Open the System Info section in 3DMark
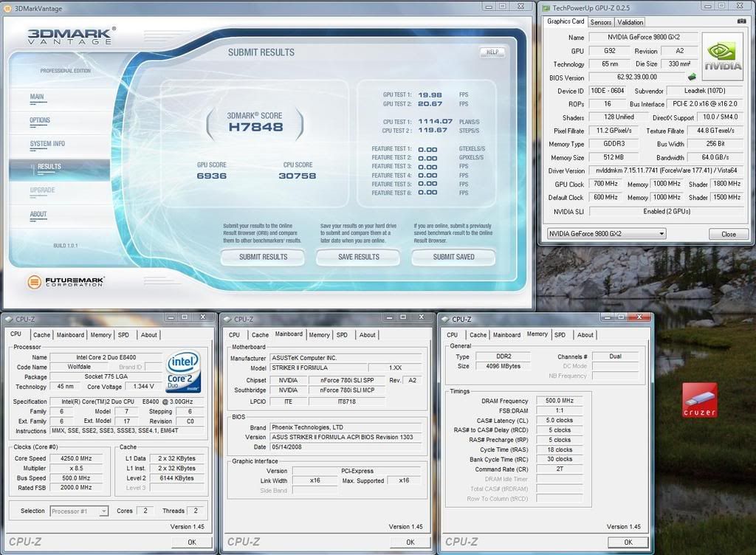Image resolution: width=756 pixels, height=555 pixels. [x=47, y=144]
